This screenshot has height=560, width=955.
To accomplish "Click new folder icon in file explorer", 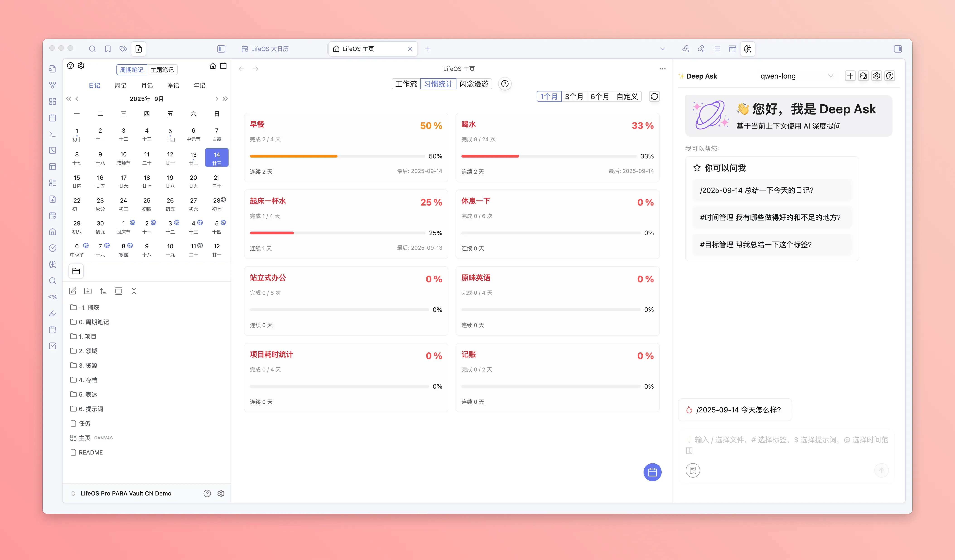I will tap(88, 291).
